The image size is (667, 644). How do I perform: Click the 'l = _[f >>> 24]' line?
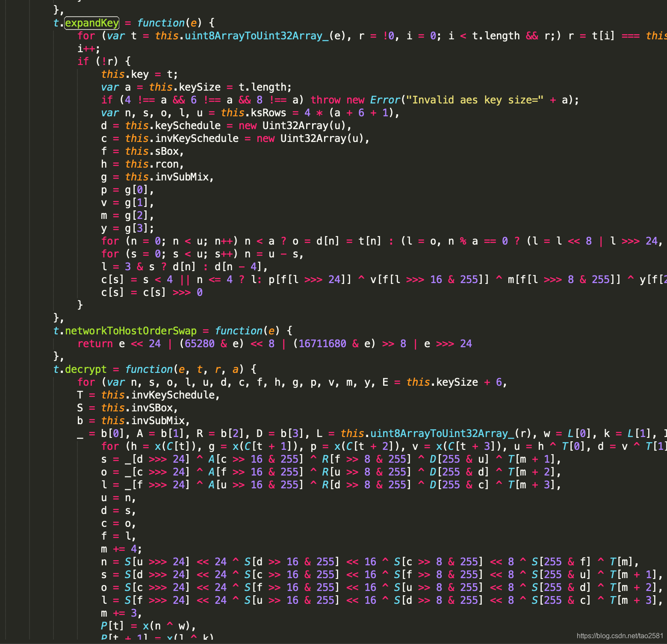(x=331, y=484)
